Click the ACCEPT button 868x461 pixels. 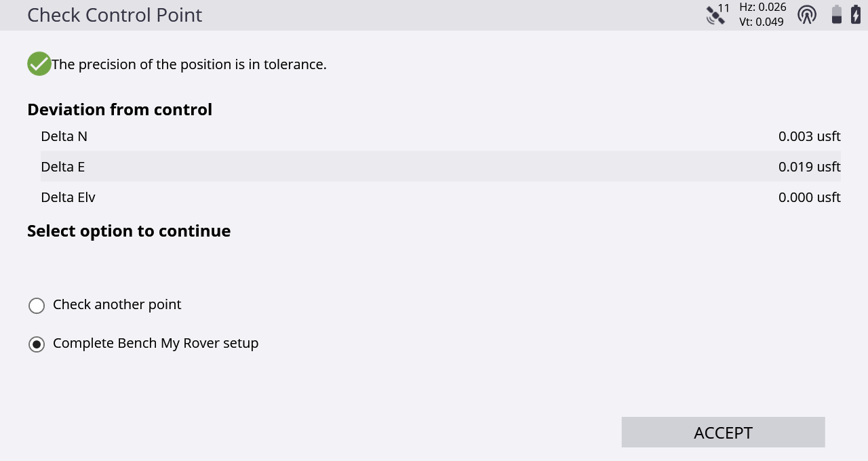[x=723, y=433]
